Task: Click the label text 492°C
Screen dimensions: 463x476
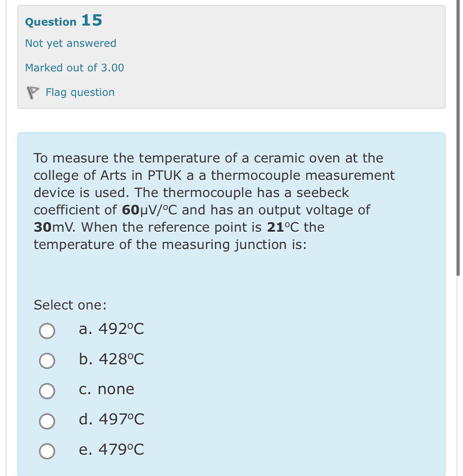Action: click(x=112, y=329)
